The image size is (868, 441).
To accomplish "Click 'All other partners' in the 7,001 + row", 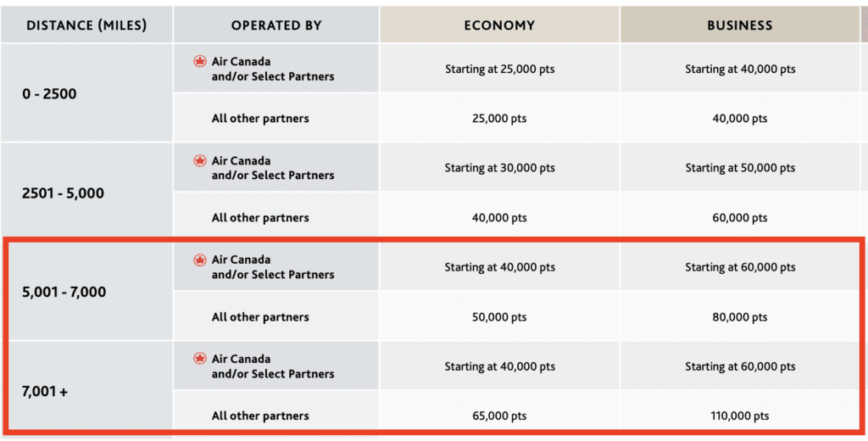I will click(260, 416).
